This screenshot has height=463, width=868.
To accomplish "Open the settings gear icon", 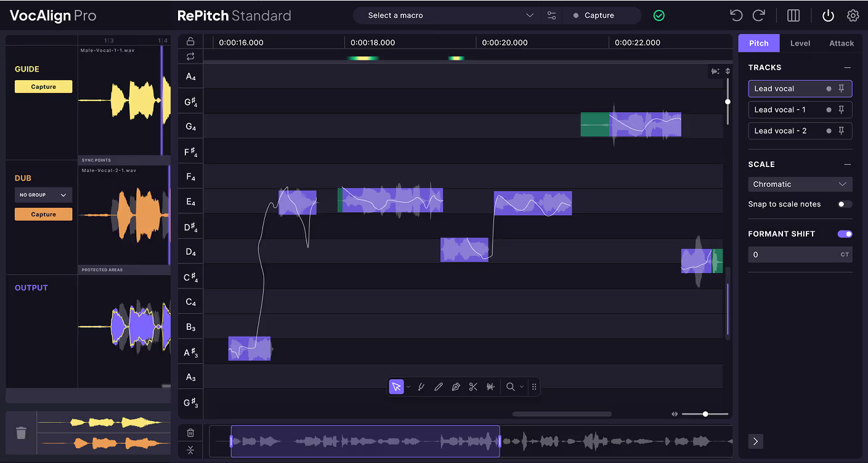I will 853,15.
